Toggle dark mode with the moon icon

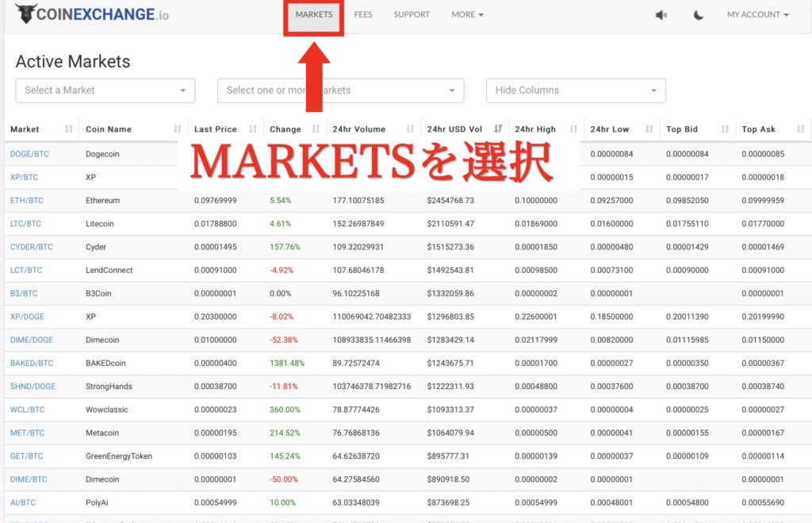click(698, 15)
